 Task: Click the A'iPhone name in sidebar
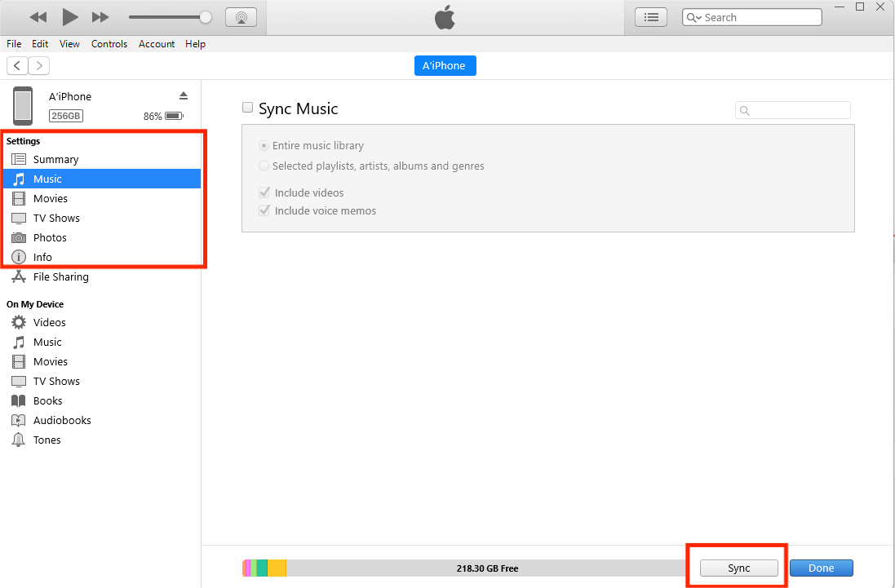tap(70, 96)
